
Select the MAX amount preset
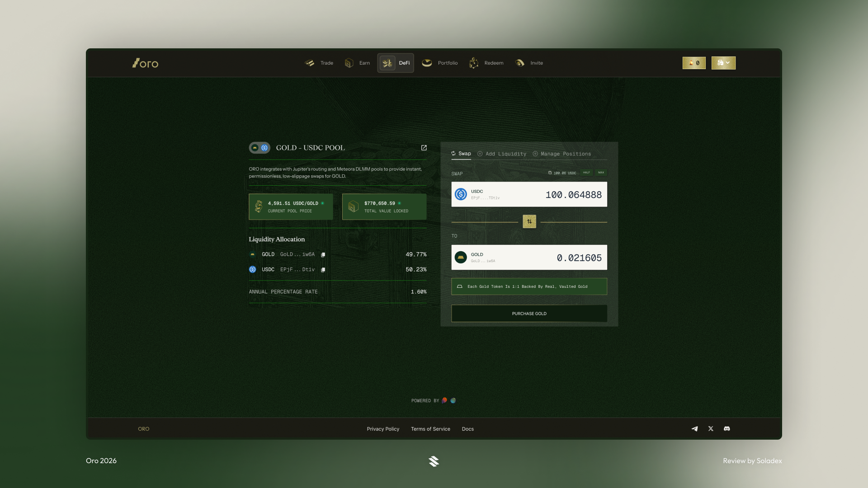coord(601,173)
